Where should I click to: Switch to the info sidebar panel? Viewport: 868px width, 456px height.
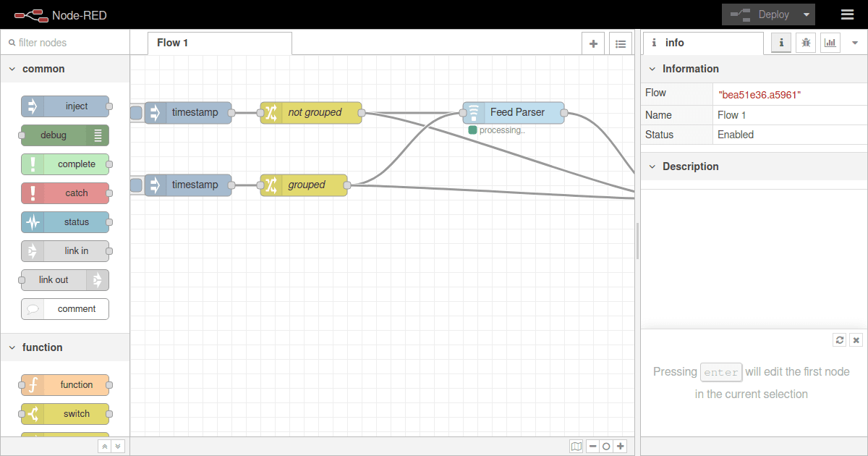pyautogui.click(x=780, y=43)
